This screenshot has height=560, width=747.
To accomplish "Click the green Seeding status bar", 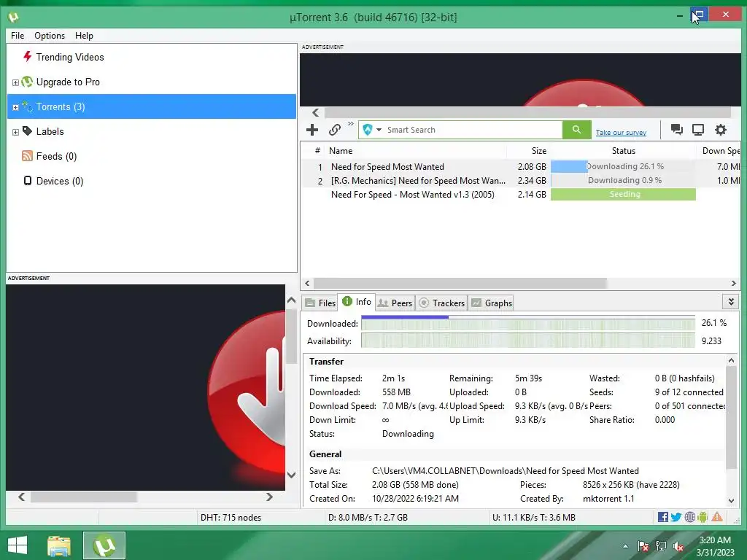I will 623,194.
